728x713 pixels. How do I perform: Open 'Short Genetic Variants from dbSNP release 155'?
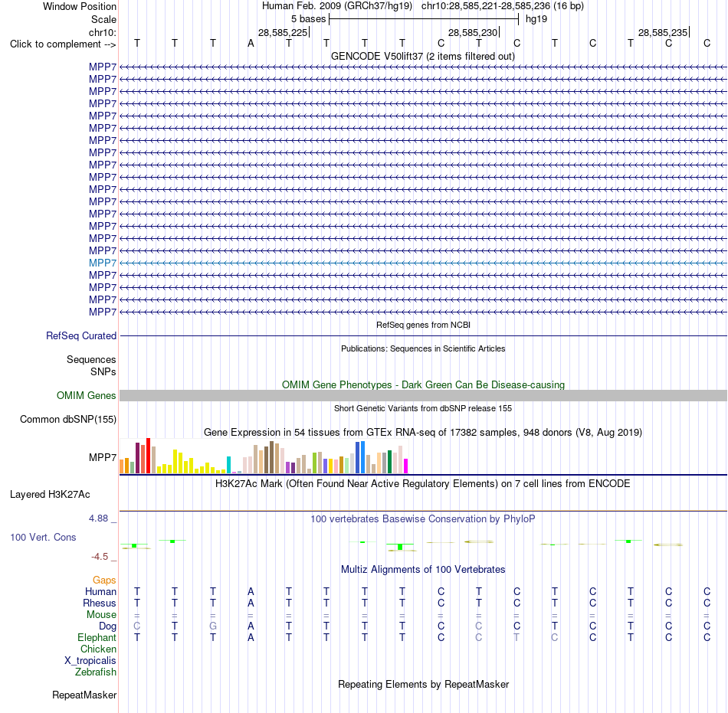coord(423,408)
